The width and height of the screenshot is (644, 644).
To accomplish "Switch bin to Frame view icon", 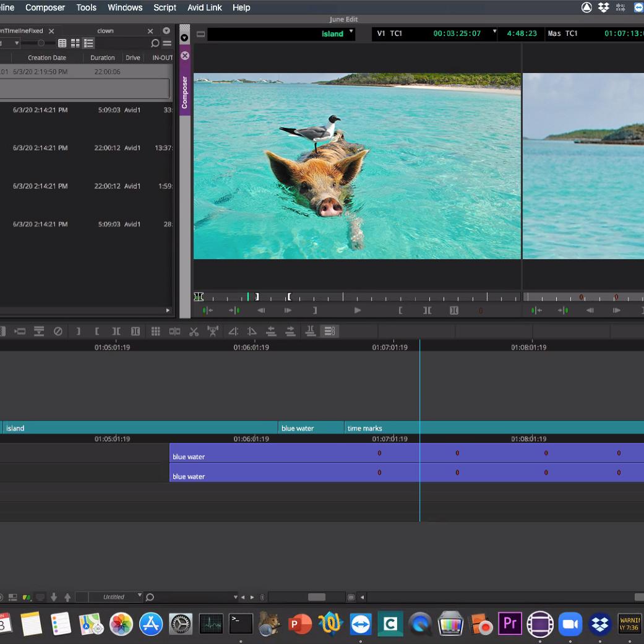I will click(75, 43).
